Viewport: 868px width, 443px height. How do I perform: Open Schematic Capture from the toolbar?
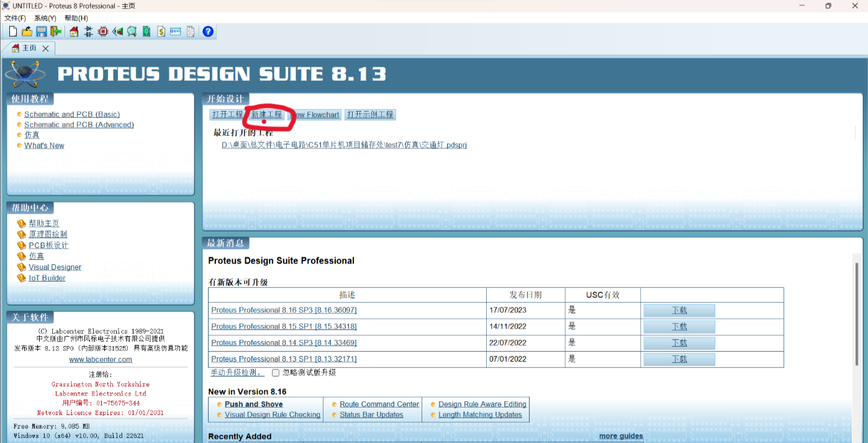pos(88,32)
